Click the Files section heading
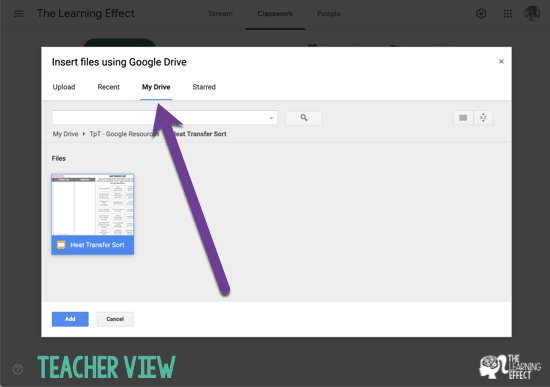Image resolution: width=550 pixels, height=387 pixels. 59,159
